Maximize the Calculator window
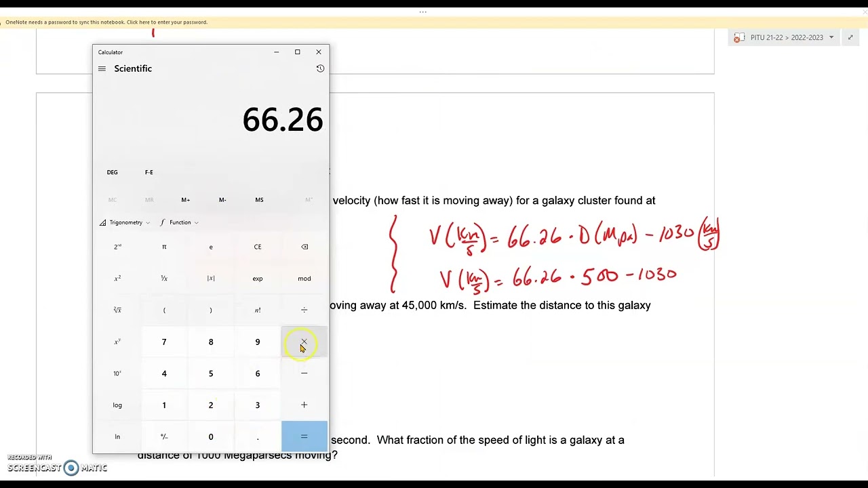 click(x=297, y=52)
